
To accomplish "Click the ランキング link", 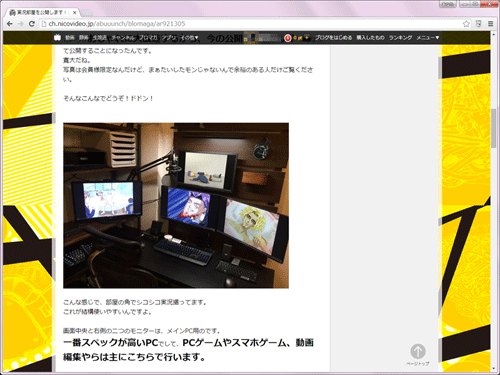I will [400, 38].
